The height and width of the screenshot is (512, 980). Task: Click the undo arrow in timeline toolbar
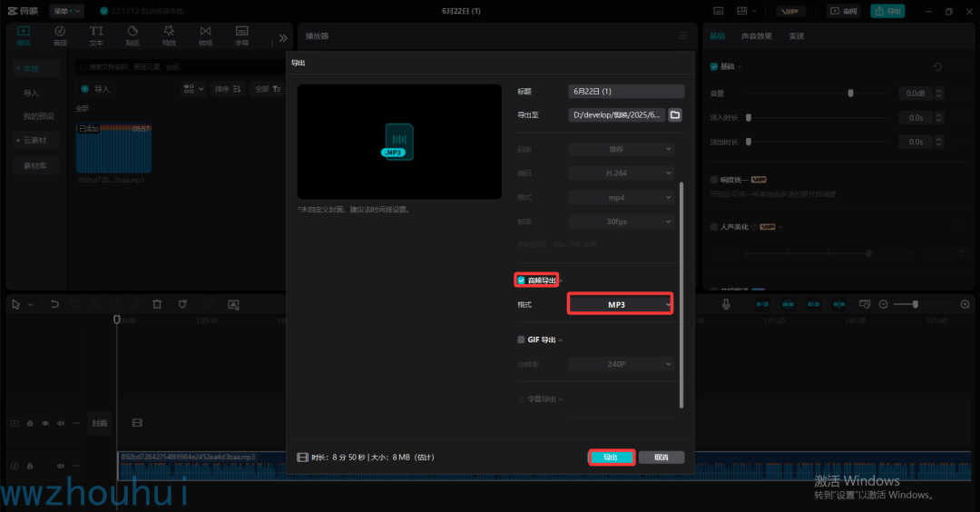coord(54,305)
